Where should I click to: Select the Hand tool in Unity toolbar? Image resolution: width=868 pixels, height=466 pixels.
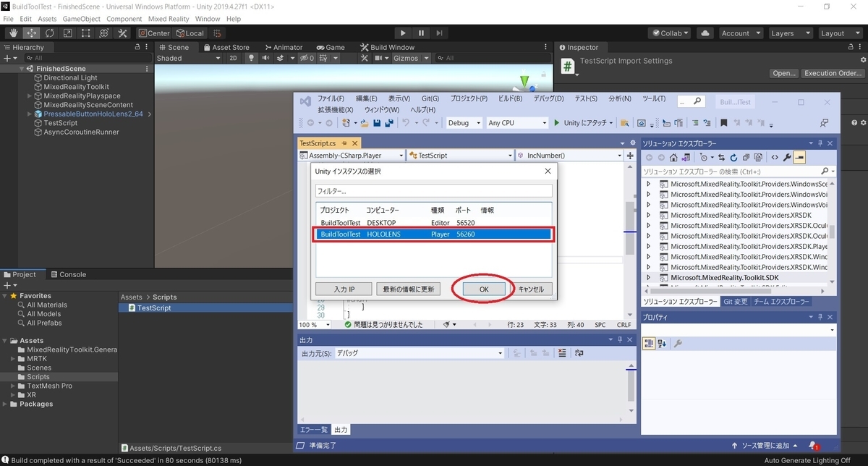[13, 33]
